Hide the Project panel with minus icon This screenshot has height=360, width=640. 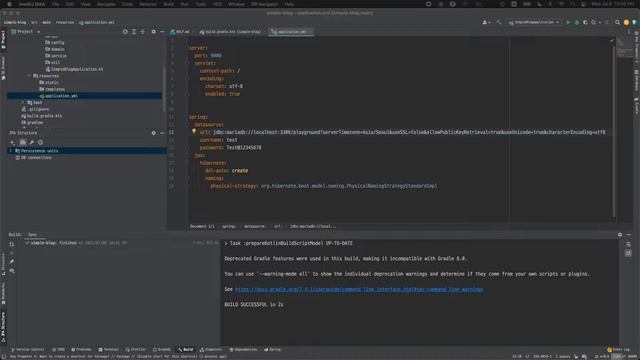coord(162,31)
